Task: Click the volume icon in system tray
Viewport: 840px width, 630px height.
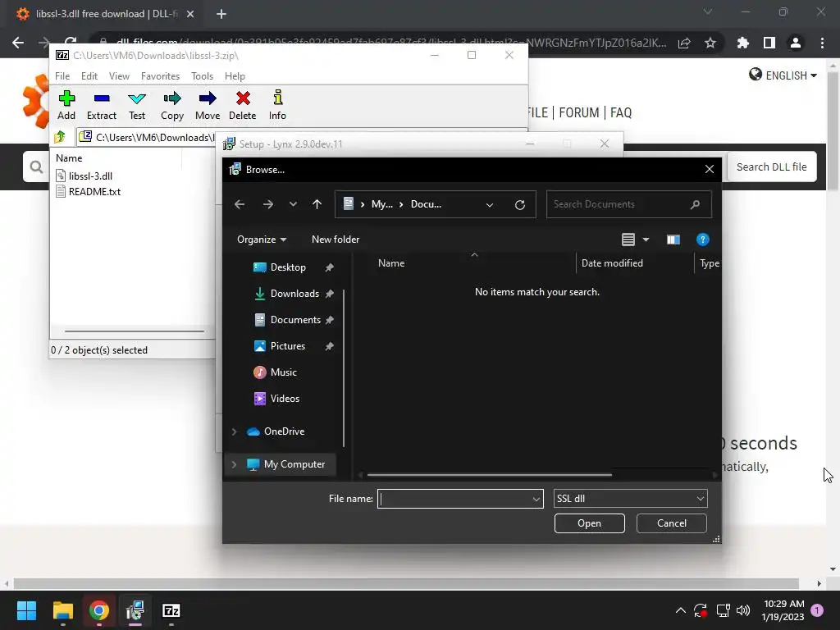Action: 743,610
